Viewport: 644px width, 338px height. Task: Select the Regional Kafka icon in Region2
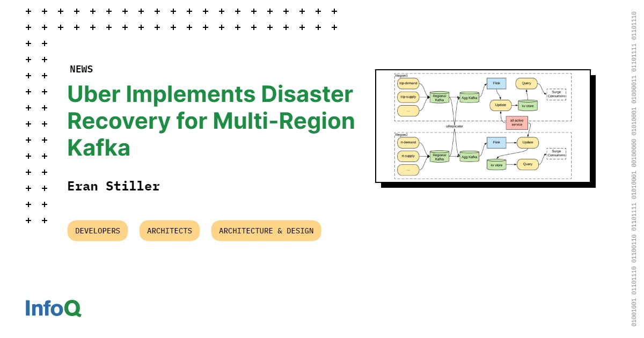click(440, 156)
